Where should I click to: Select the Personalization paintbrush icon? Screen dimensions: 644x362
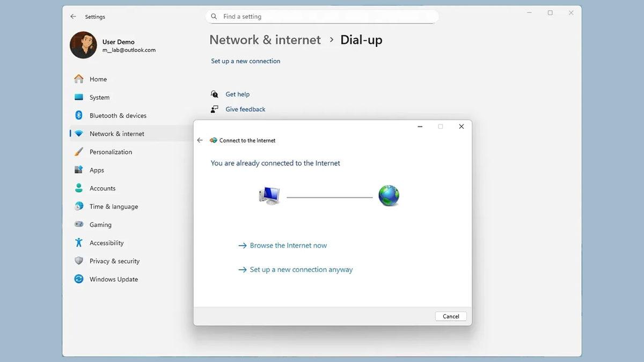[x=79, y=152]
